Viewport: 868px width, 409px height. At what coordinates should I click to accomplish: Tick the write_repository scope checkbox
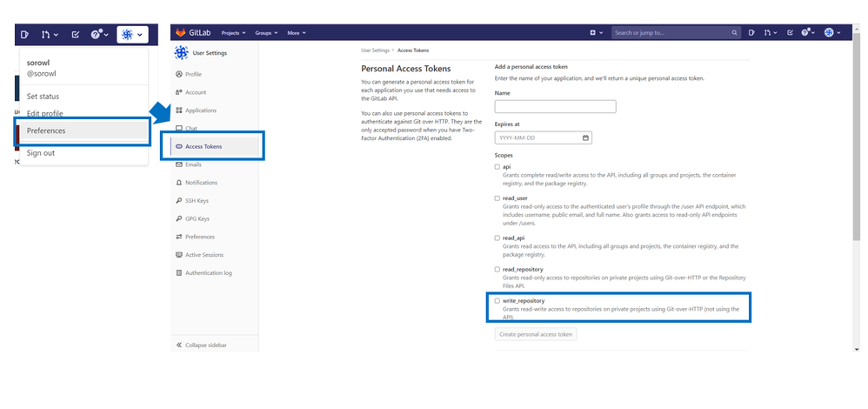click(497, 300)
